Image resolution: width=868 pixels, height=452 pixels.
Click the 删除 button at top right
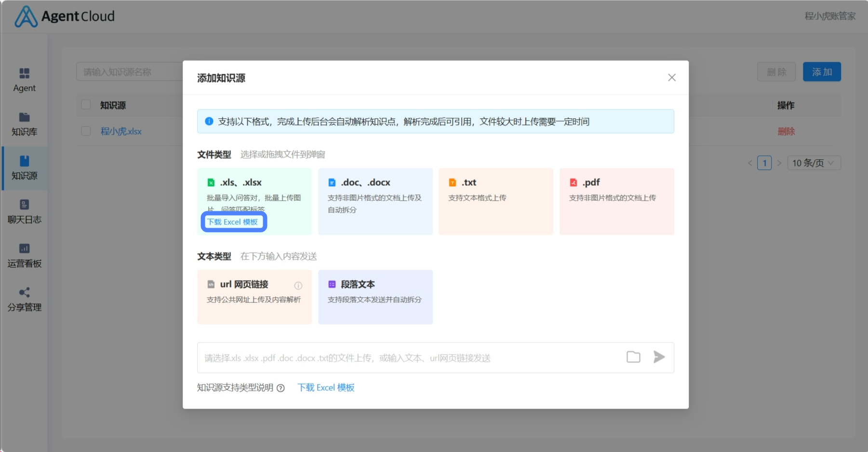776,72
